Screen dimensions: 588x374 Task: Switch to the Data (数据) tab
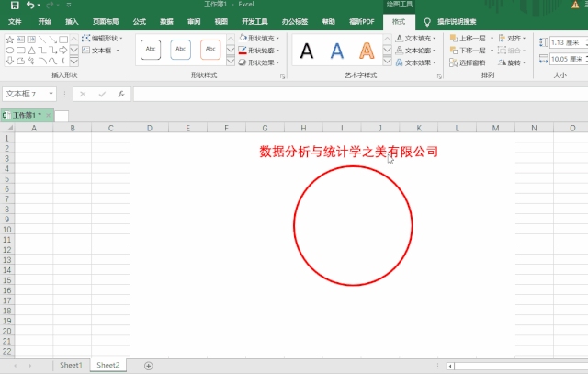[166, 22]
